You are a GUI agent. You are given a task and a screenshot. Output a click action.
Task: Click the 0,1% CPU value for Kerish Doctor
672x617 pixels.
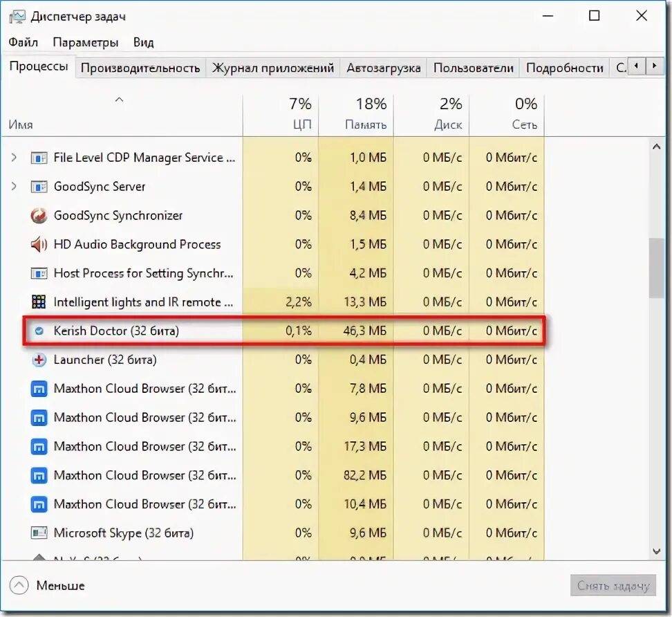click(x=298, y=331)
